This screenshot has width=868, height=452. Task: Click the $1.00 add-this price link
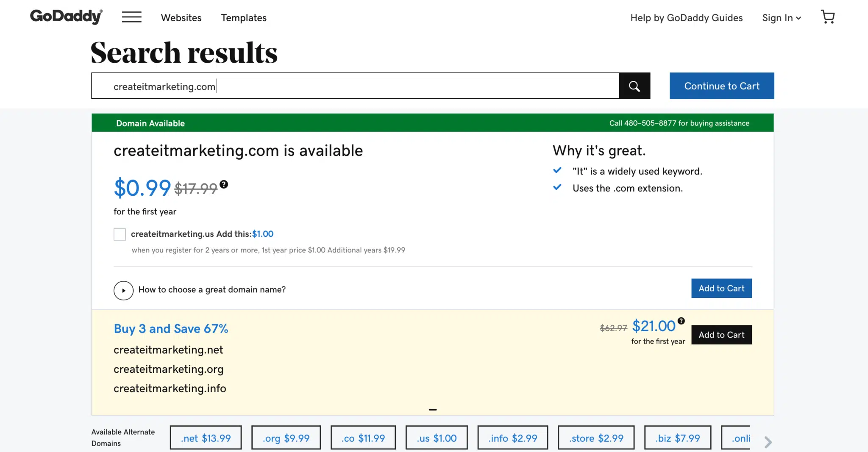[263, 234]
